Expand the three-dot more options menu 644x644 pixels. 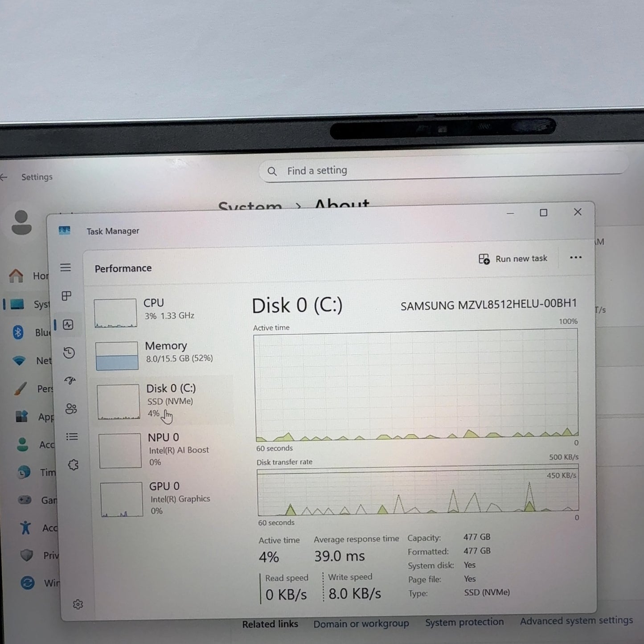[575, 258]
